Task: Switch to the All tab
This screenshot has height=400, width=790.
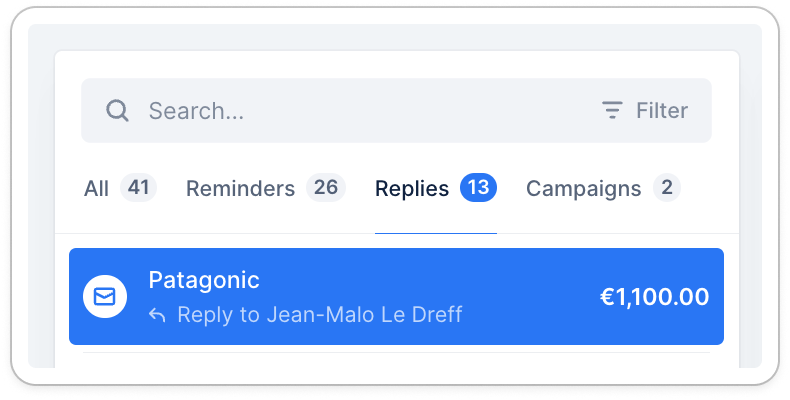Action: tap(97, 188)
